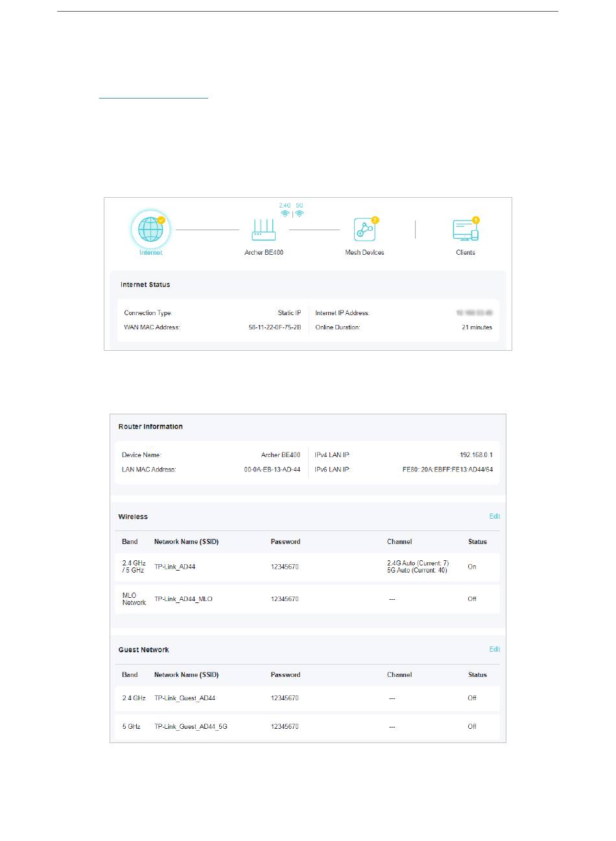Click the Connection Type label
This screenshot has height=841, width=616.
148,313
